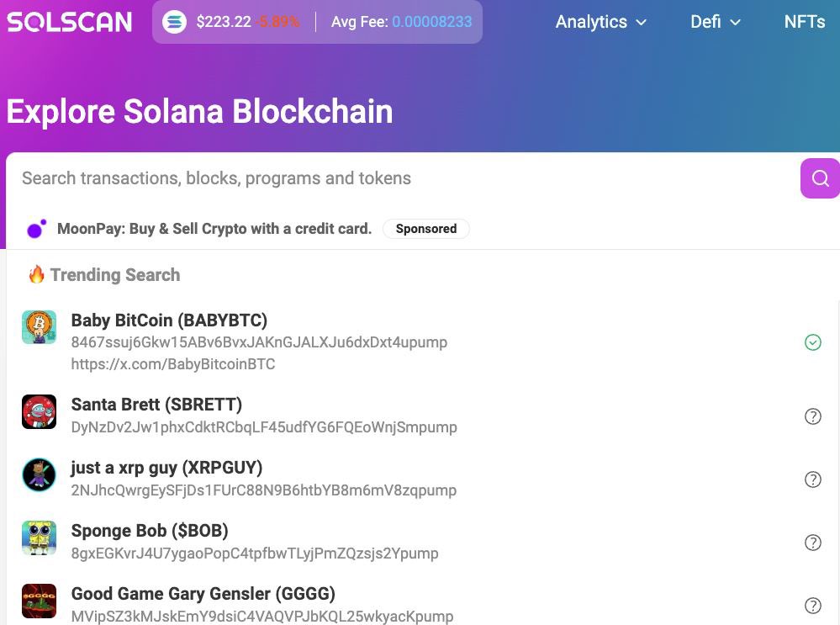Image resolution: width=840 pixels, height=625 pixels.
Task: Click address DyNzDv2Jw1phxCdktRCbqLF45udfYG6FQEoWnjSmpump
Action: (264, 427)
